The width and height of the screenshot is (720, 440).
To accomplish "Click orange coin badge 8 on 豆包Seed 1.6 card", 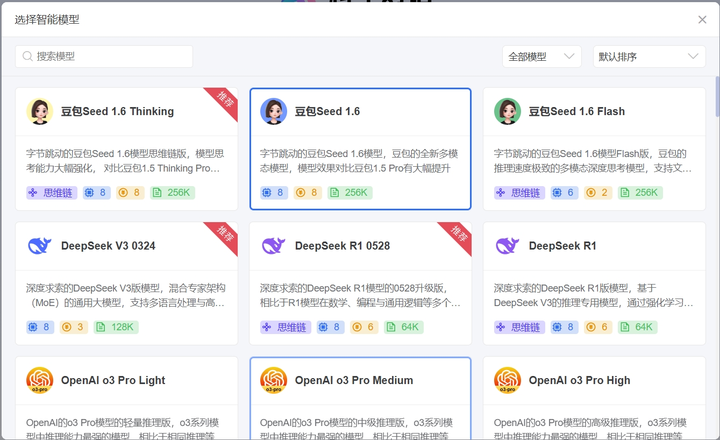I will [308, 192].
